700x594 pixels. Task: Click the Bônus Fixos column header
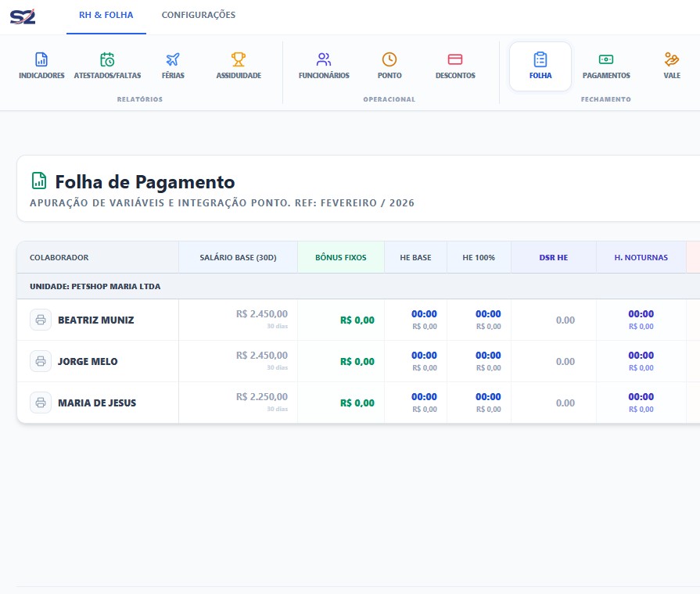pyautogui.click(x=340, y=257)
